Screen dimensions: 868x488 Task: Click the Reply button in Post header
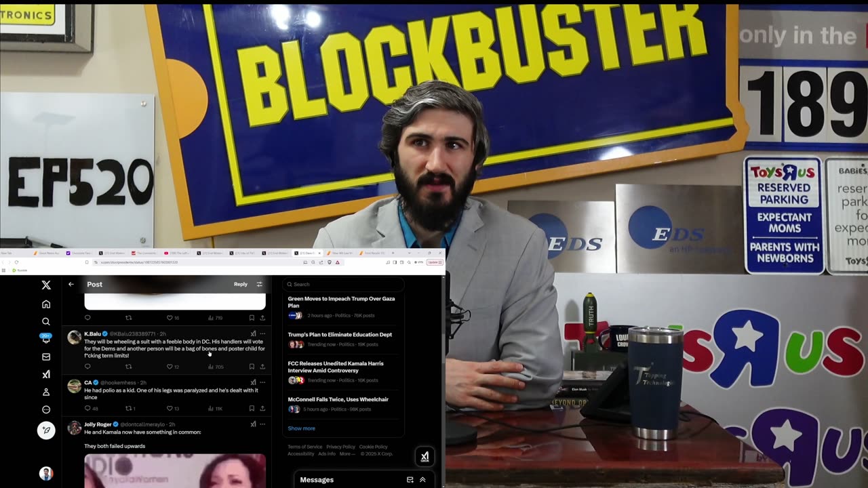click(241, 284)
